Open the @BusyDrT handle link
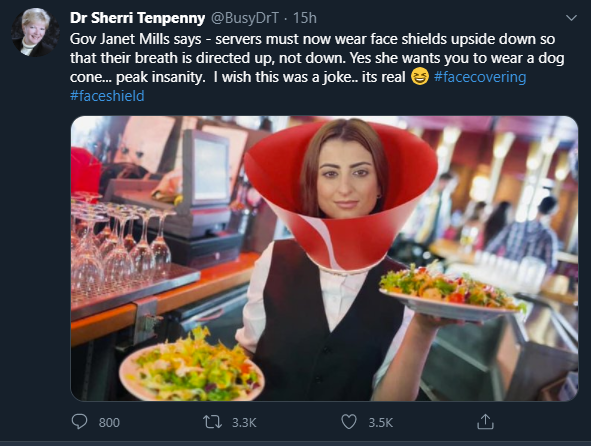The image size is (591, 446). (x=245, y=18)
